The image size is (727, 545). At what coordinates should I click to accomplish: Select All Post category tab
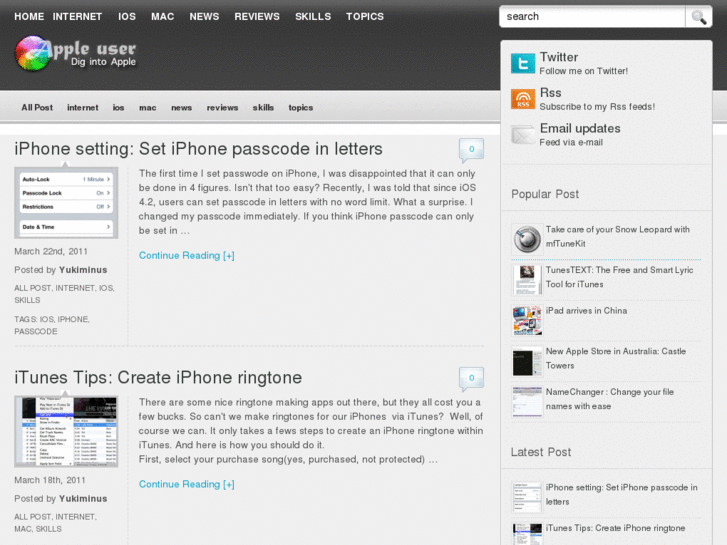point(37,108)
